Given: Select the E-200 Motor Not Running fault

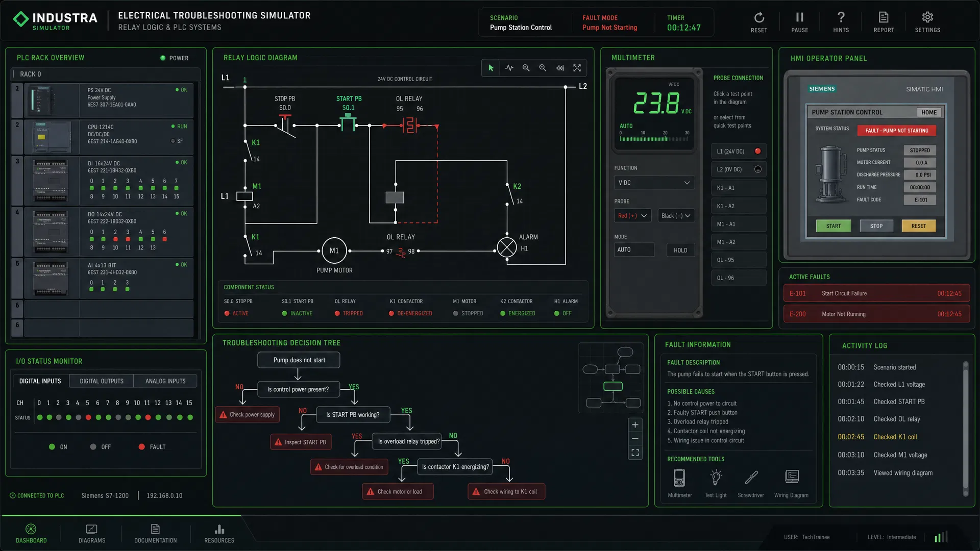Looking at the screenshot, I should pyautogui.click(x=876, y=314).
